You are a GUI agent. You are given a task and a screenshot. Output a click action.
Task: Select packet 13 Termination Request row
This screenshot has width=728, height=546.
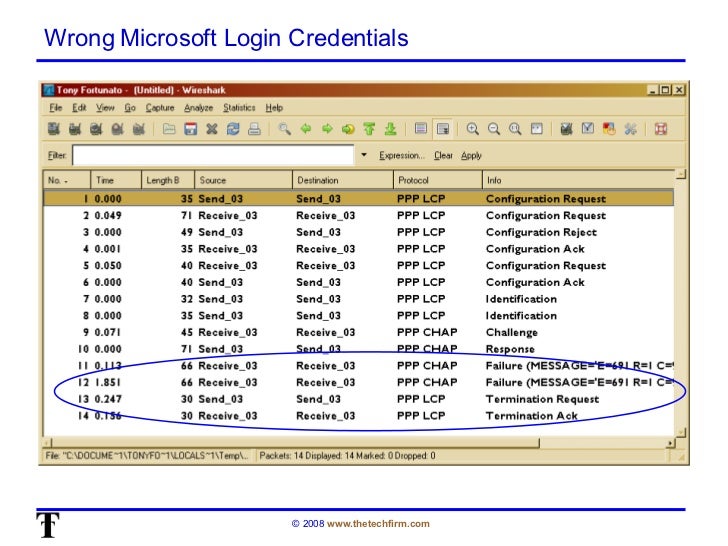(358, 399)
